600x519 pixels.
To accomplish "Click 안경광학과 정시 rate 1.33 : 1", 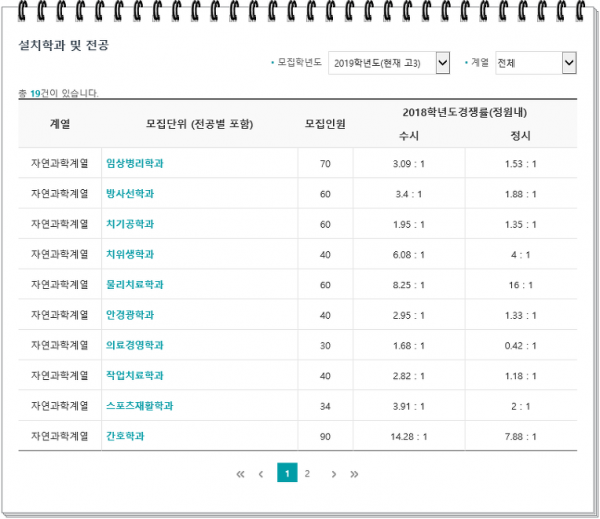I will point(520,315).
